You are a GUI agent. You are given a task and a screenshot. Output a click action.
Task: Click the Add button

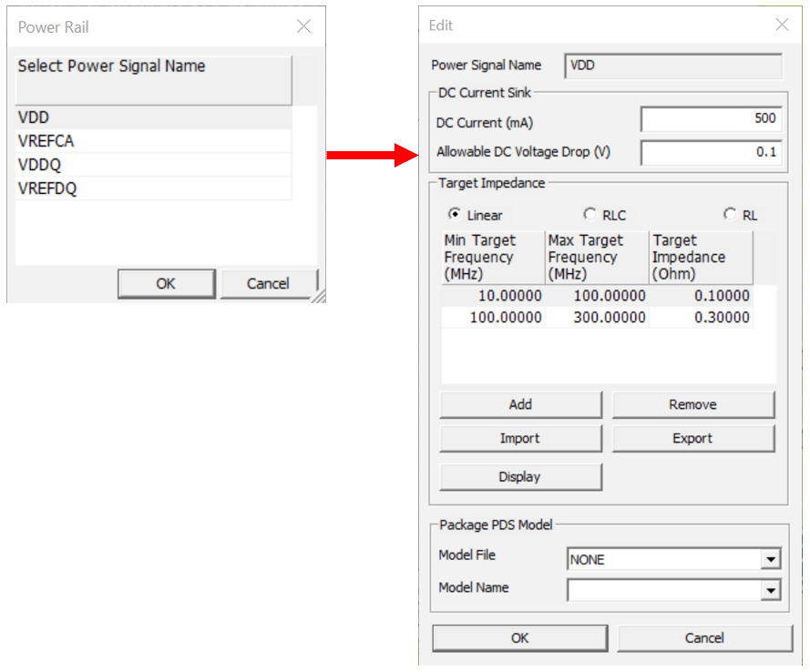click(x=520, y=404)
